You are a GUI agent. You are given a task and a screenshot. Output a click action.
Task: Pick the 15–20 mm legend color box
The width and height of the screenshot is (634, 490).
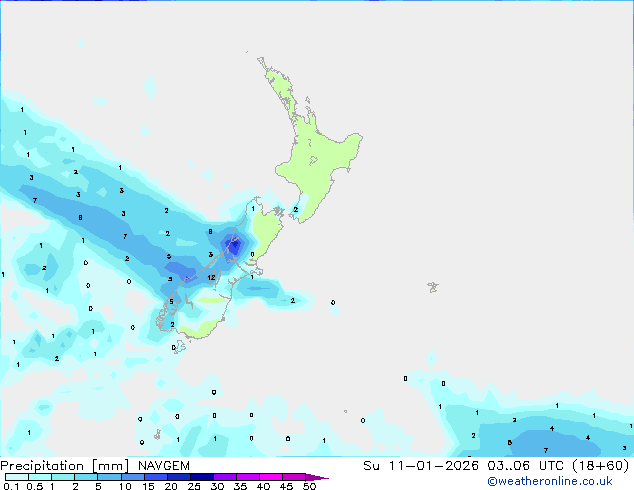(x=156, y=477)
